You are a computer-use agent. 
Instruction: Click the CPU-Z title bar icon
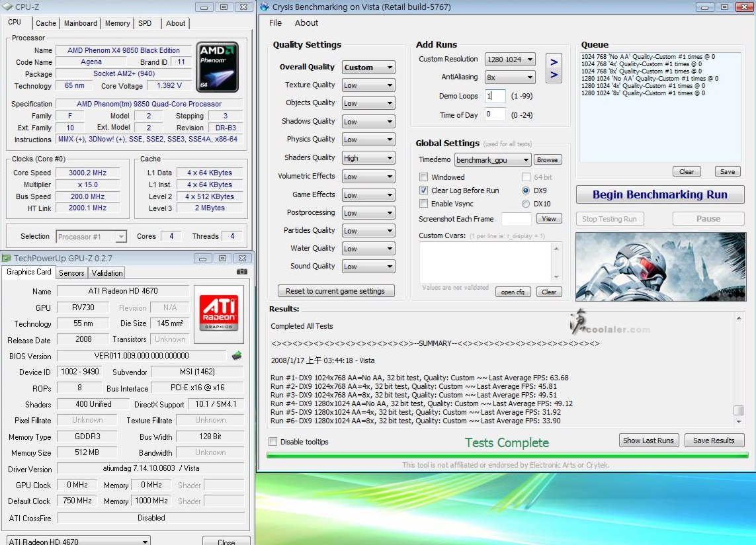click(x=7, y=7)
